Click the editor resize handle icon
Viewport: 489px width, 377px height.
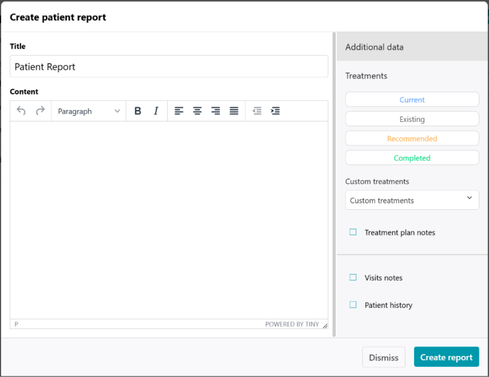[x=325, y=326]
